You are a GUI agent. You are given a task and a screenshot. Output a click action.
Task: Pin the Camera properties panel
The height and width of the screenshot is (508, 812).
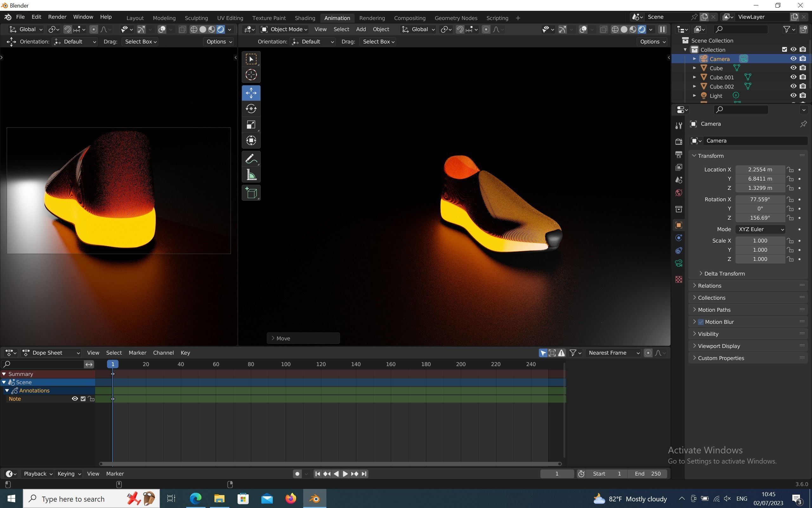pos(803,124)
